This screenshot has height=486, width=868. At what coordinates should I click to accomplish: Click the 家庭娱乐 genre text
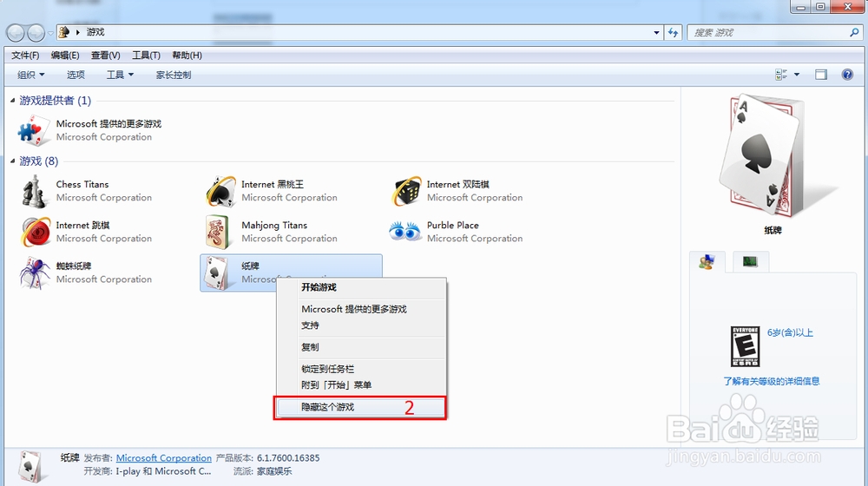(274, 471)
